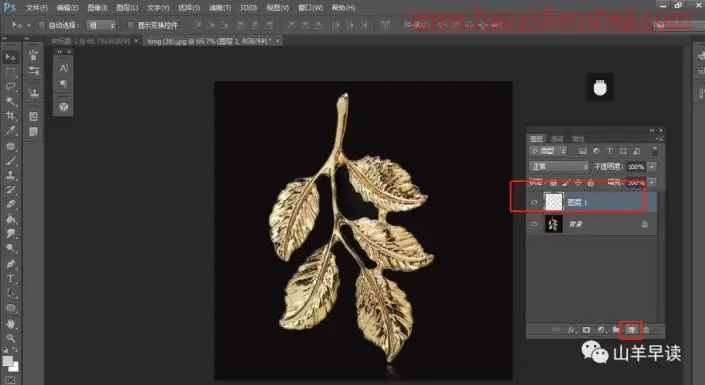
Task: Collapse the Character panel group arrows
Action: [60, 52]
